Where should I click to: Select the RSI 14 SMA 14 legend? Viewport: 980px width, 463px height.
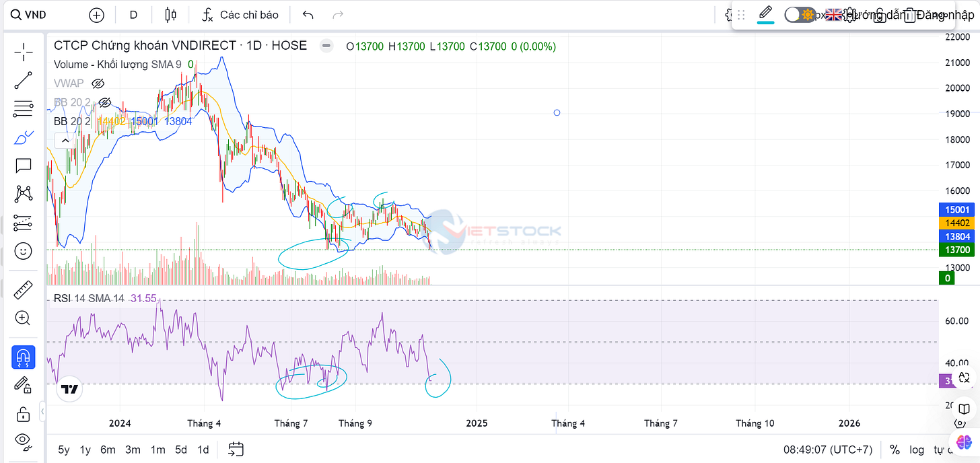89,298
